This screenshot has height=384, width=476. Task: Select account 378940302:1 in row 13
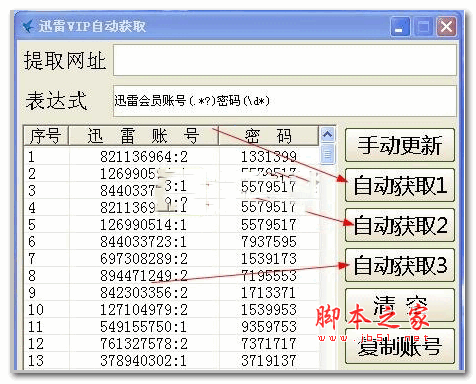click(143, 361)
